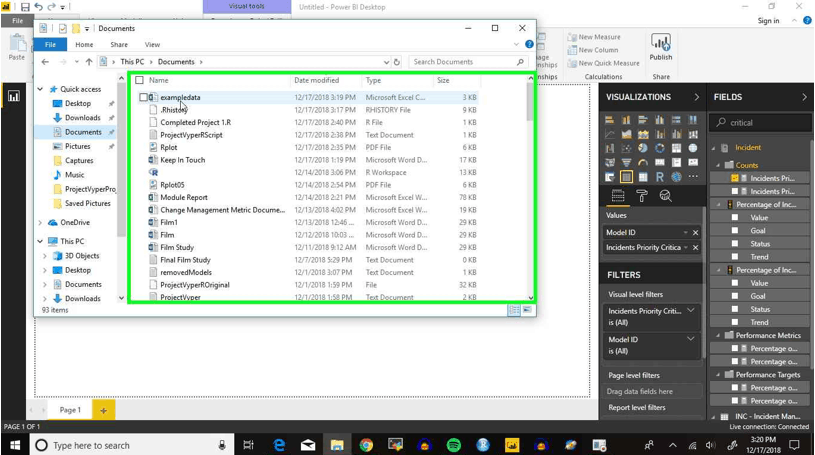Image resolution: width=815 pixels, height=455 pixels.
Task: Open the address bar history dropdown
Action: [386, 62]
